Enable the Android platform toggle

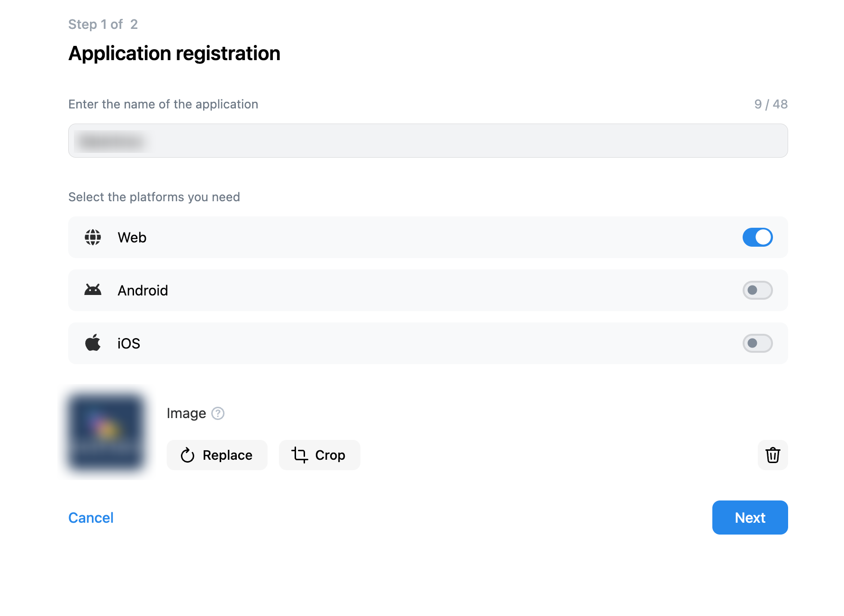click(x=757, y=290)
